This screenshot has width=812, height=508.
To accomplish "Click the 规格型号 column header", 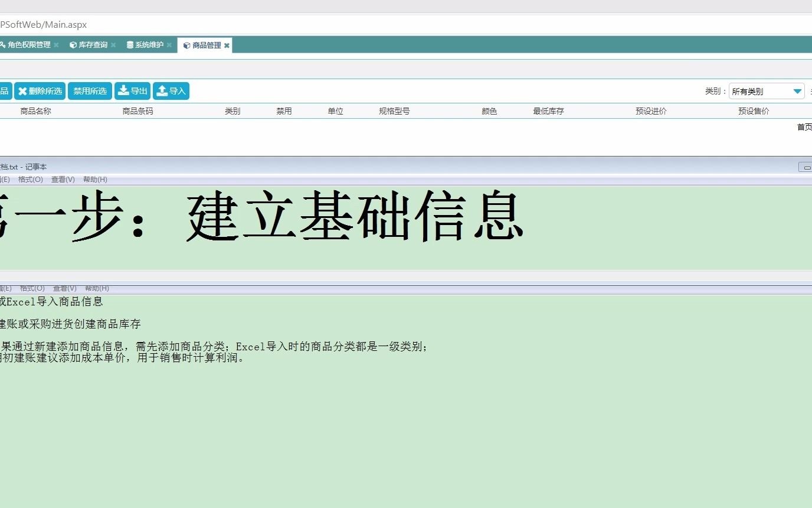I will click(394, 111).
